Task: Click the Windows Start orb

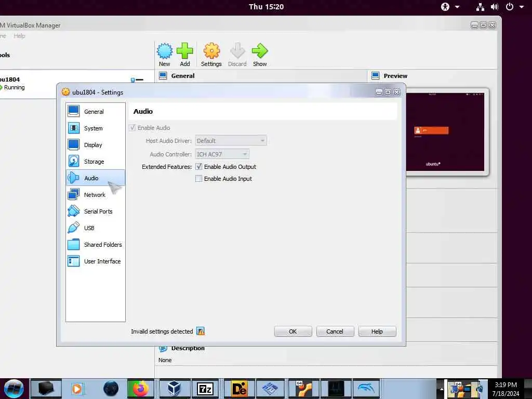Action: point(14,389)
